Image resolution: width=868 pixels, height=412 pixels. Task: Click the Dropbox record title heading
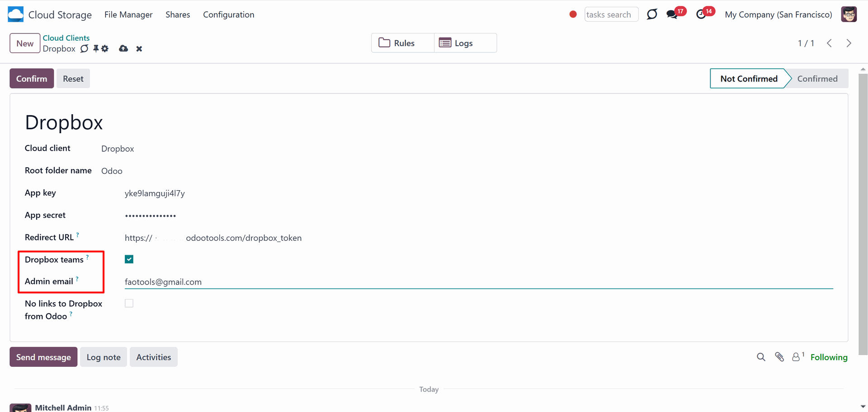click(x=64, y=122)
